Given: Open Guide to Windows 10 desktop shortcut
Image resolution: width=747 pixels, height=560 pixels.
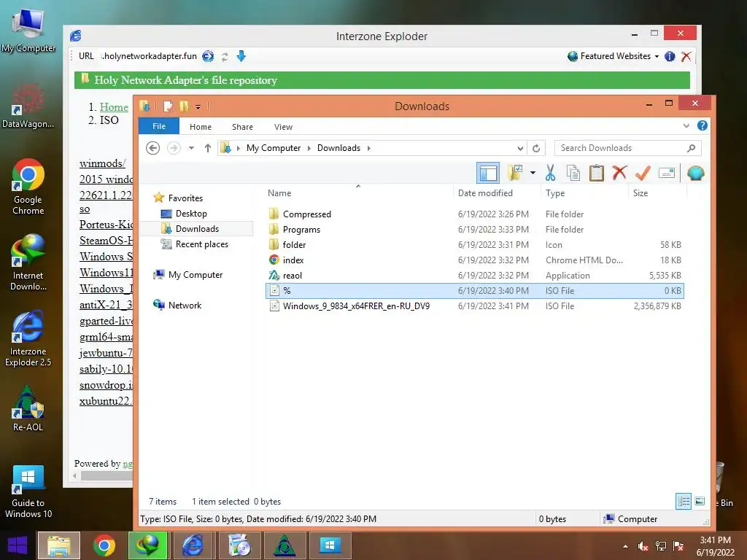Looking at the screenshot, I should (28, 492).
